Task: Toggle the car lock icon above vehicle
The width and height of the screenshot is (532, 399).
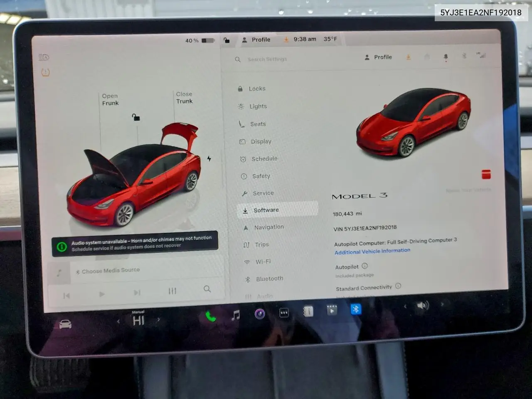Action: (136, 117)
